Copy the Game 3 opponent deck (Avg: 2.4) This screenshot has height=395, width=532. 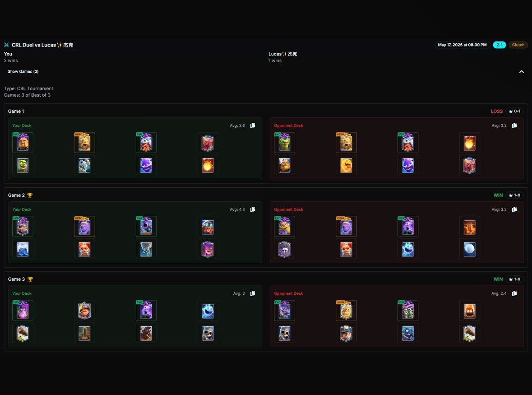pos(514,293)
